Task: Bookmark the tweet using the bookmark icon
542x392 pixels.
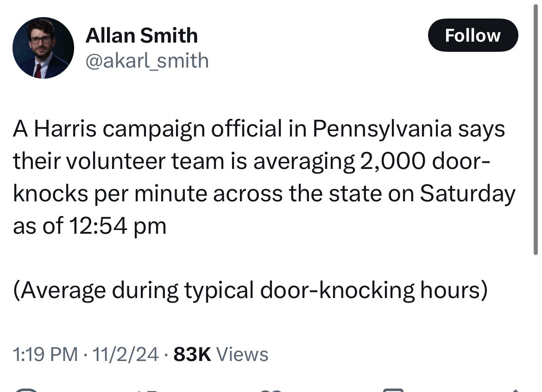Action: pyautogui.click(x=394, y=390)
